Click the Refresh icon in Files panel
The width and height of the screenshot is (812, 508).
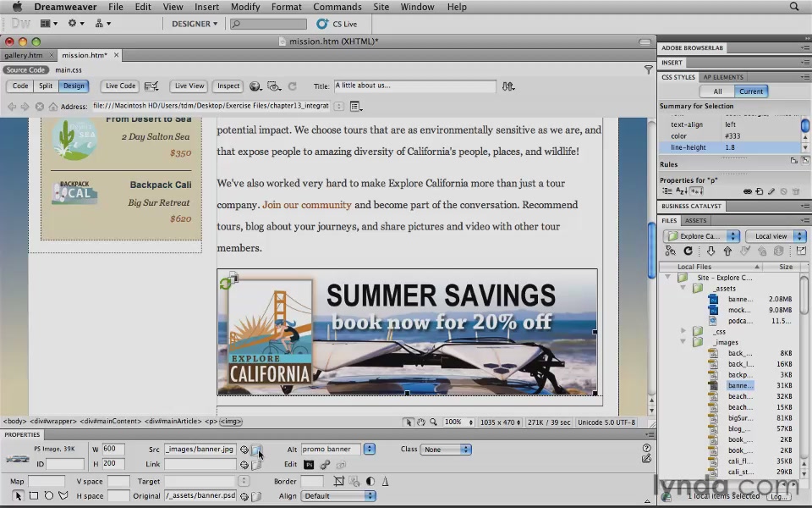point(688,251)
